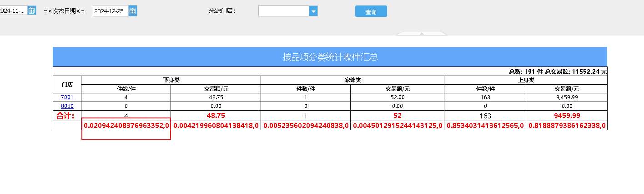The image size is (644, 194).
Task: Click the 上身类 category header
Action: [526, 80]
